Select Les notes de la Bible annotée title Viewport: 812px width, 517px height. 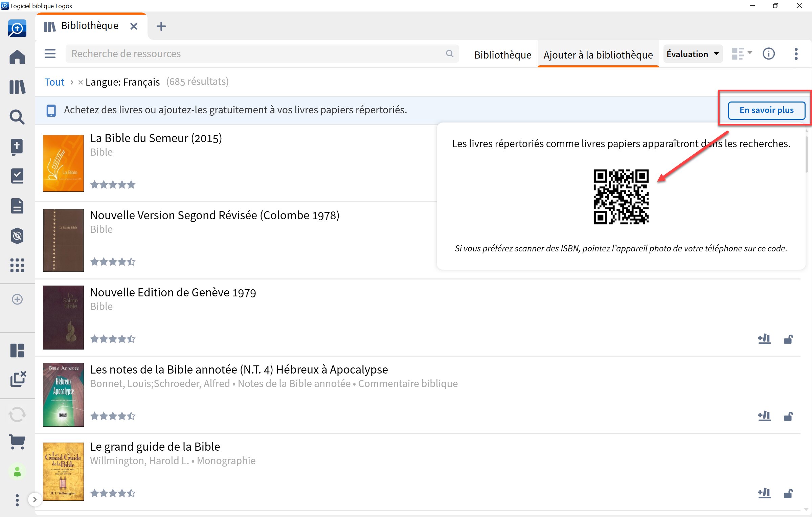pos(239,370)
